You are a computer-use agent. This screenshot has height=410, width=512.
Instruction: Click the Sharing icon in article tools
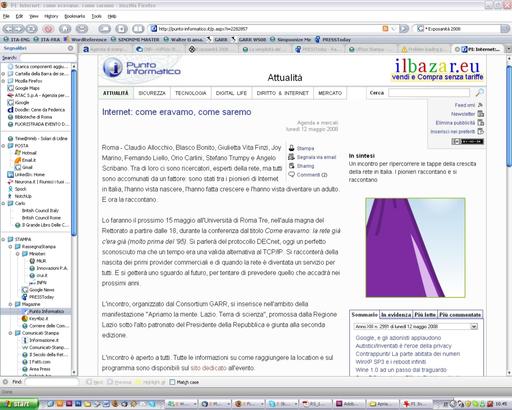point(292,166)
